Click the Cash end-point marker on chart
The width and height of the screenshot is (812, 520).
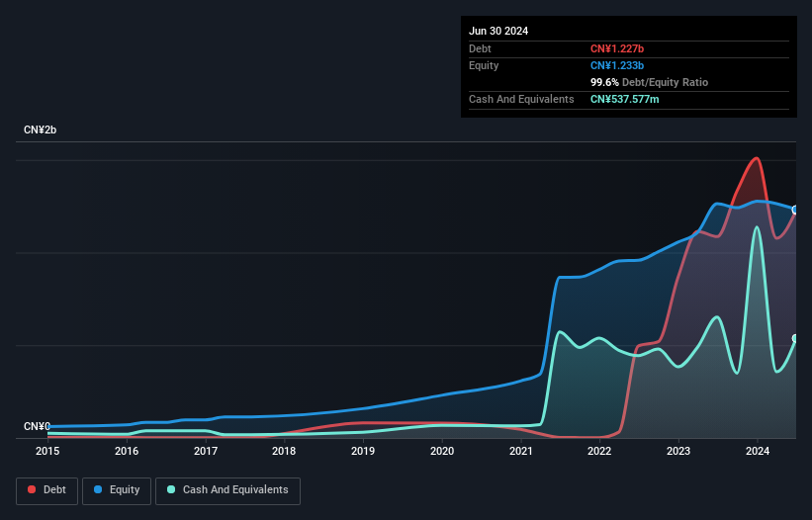click(795, 338)
